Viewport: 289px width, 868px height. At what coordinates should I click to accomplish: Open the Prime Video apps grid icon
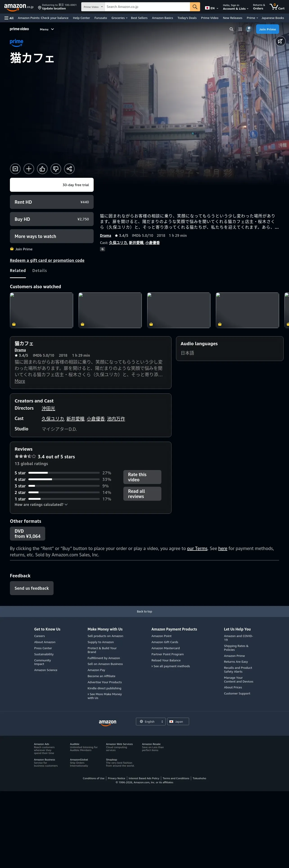240,29
